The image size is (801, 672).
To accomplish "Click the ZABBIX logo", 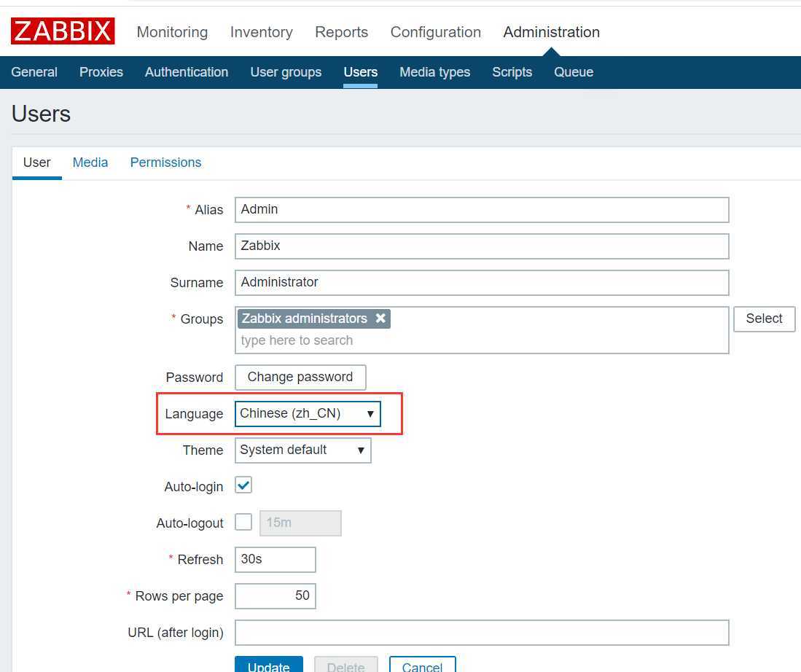I will tap(63, 31).
